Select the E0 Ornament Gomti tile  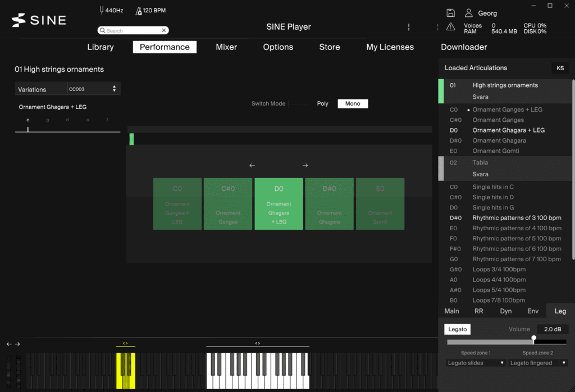(x=380, y=204)
